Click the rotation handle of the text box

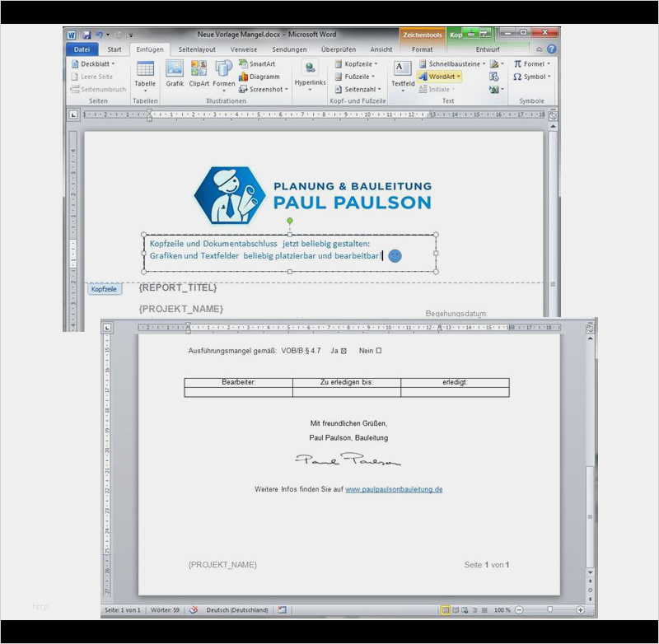pyautogui.click(x=290, y=221)
